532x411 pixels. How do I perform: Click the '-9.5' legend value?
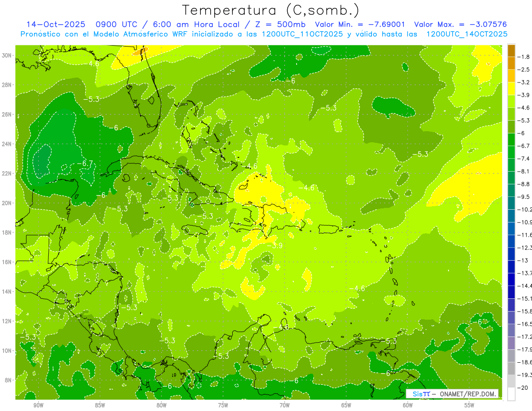524,196
